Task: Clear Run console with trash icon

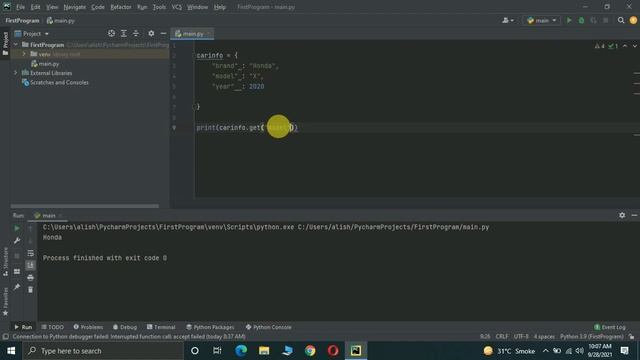Action: coord(31,289)
